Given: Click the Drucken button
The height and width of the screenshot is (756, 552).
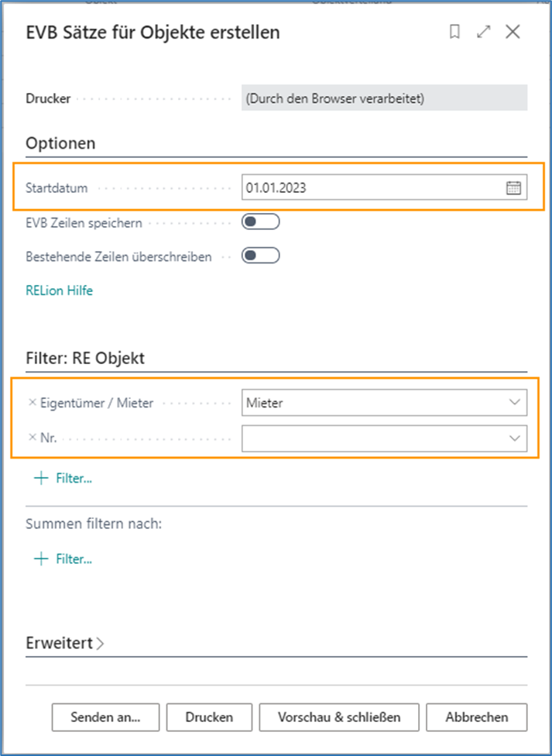Looking at the screenshot, I should [x=208, y=716].
